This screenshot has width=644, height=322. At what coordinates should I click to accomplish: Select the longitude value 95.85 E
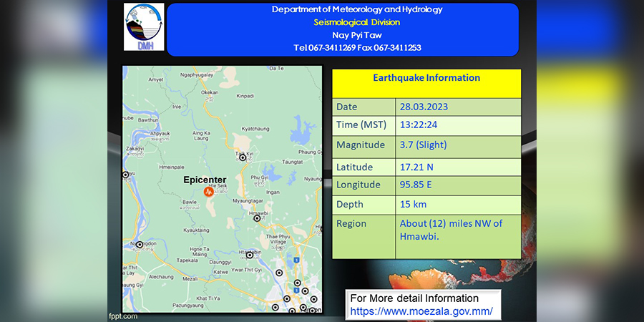click(x=416, y=185)
